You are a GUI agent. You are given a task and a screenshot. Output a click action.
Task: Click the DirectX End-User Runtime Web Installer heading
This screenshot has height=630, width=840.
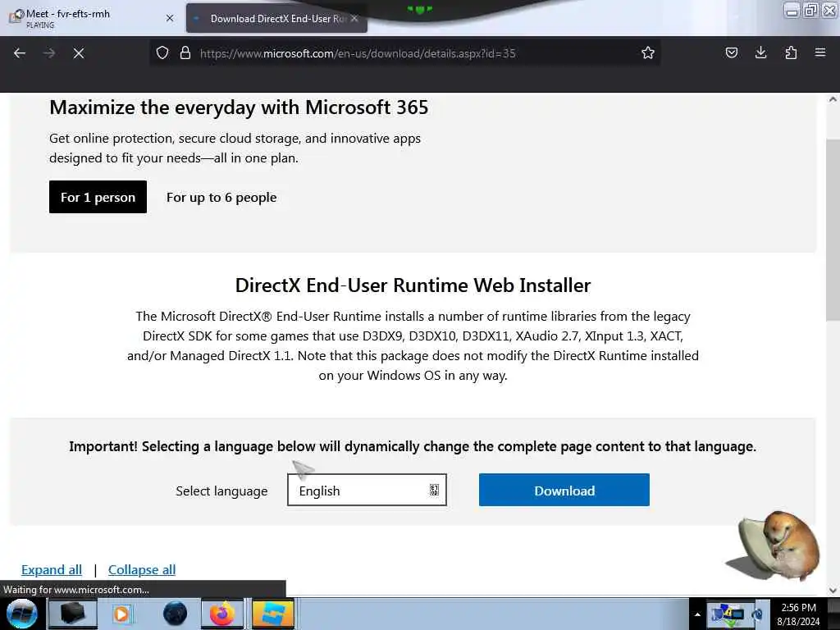click(413, 285)
